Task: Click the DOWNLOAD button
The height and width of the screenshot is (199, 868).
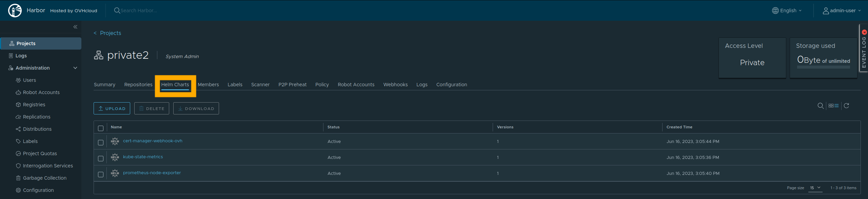Action: click(196, 108)
